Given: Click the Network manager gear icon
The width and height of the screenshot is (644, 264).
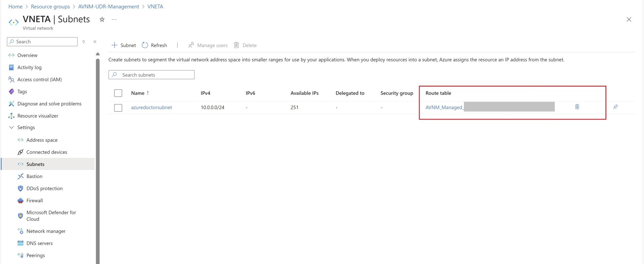Looking at the screenshot, I should (x=20, y=231).
